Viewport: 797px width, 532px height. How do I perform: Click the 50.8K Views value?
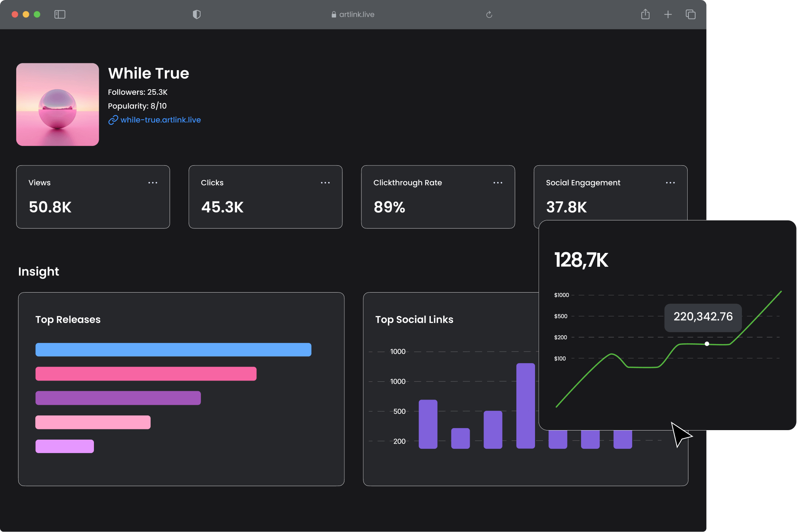[x=50, y=207]
